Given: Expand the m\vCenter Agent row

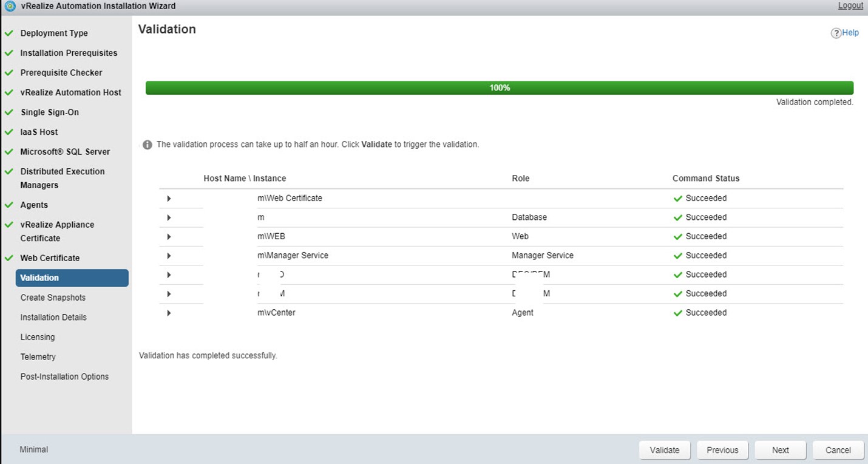Looking at the screenshot, I should [x=169, y=313].
